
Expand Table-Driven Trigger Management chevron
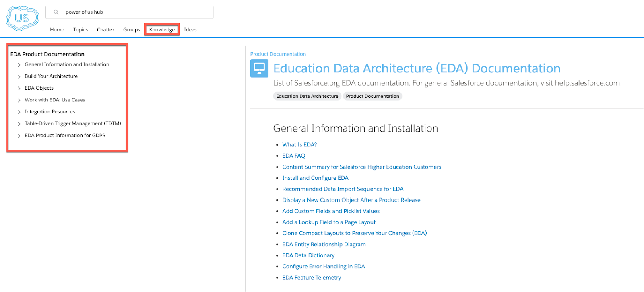pos(19,124)
